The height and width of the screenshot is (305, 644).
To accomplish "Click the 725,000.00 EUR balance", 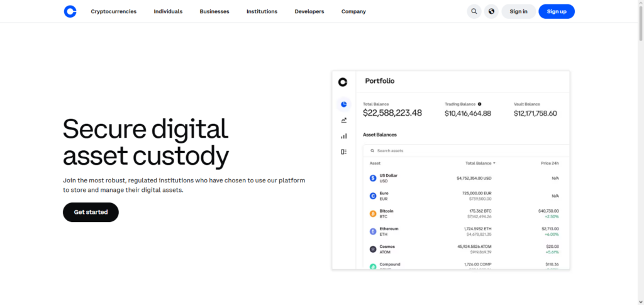I will point(477,193).
